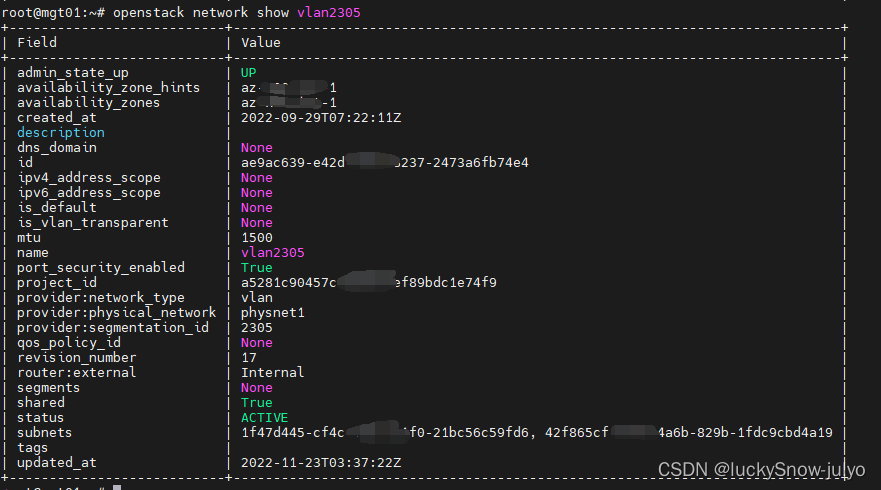Click the Field column header
The height and width of the screenshot is (490, 881).
[37, 43]
